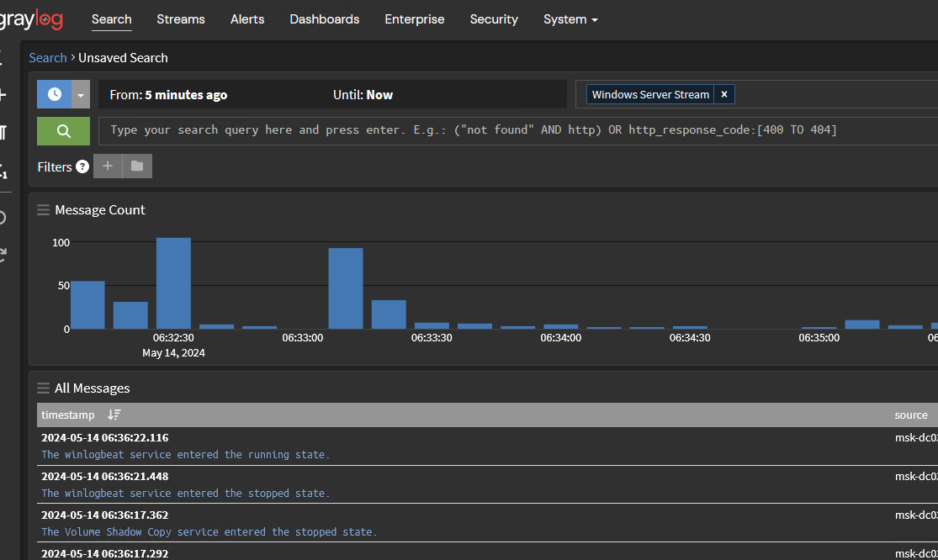The height and width of the screenshot is (560, 938).
Task: Open the Alerts section
Action: 247,19
